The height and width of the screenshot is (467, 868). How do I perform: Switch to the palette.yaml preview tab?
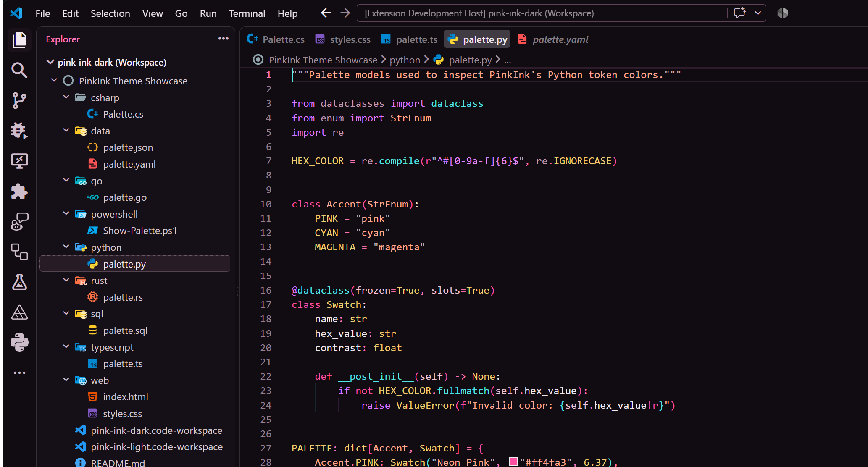click(x=553, y=39)
